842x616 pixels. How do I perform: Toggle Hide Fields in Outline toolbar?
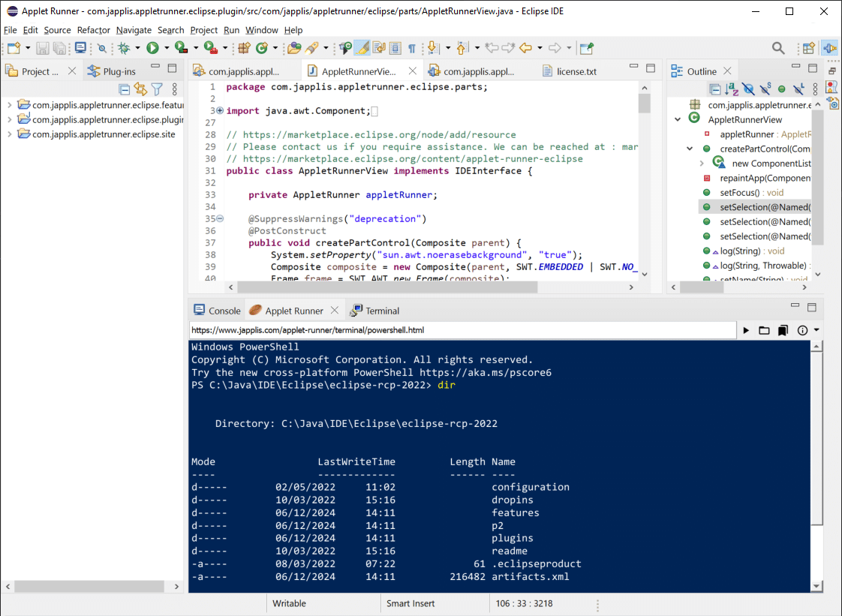click(x=748, y=89)
